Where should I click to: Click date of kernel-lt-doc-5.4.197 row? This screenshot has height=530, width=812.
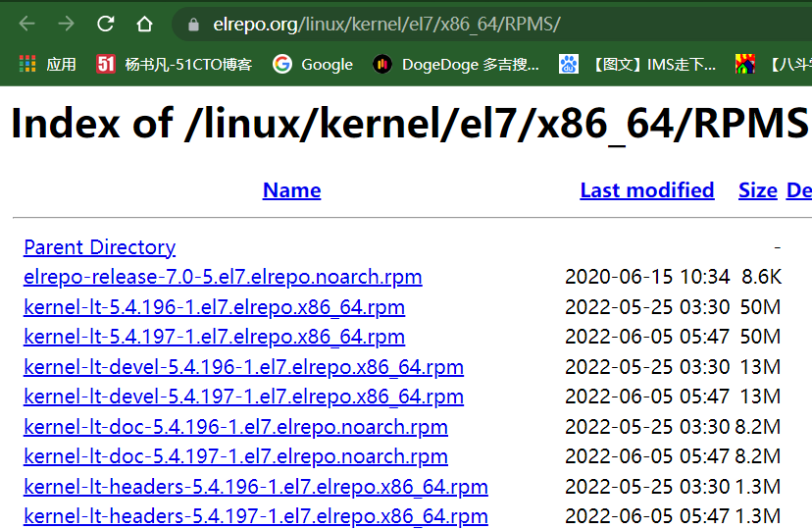coord(647,456)
